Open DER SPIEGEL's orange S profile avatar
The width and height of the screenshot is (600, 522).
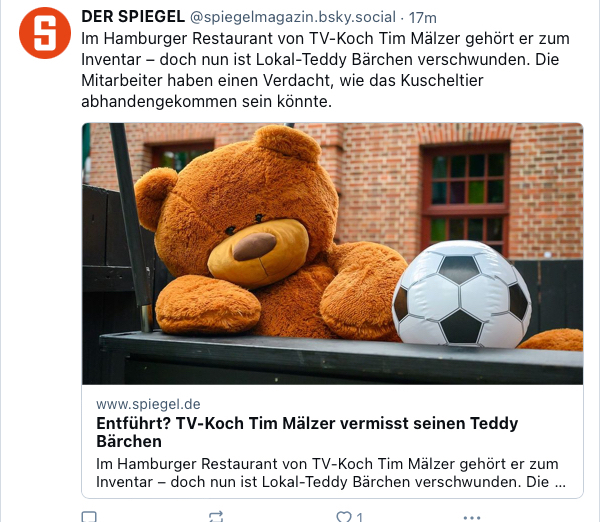pos(45,33)
